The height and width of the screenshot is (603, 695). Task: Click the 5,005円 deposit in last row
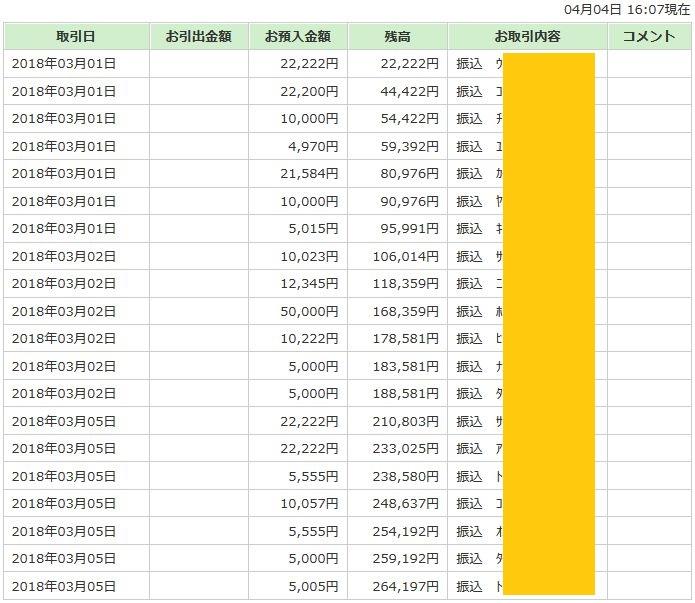point(316,586)
